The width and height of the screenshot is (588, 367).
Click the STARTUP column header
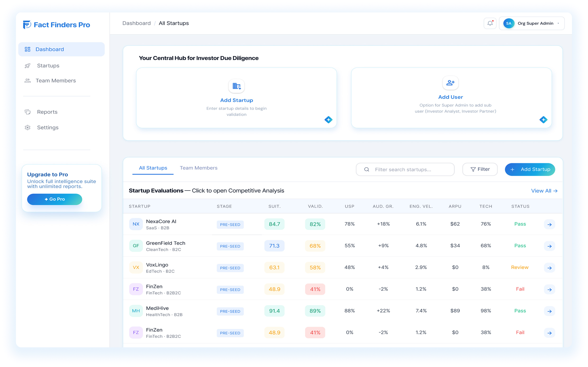(139, 206)
